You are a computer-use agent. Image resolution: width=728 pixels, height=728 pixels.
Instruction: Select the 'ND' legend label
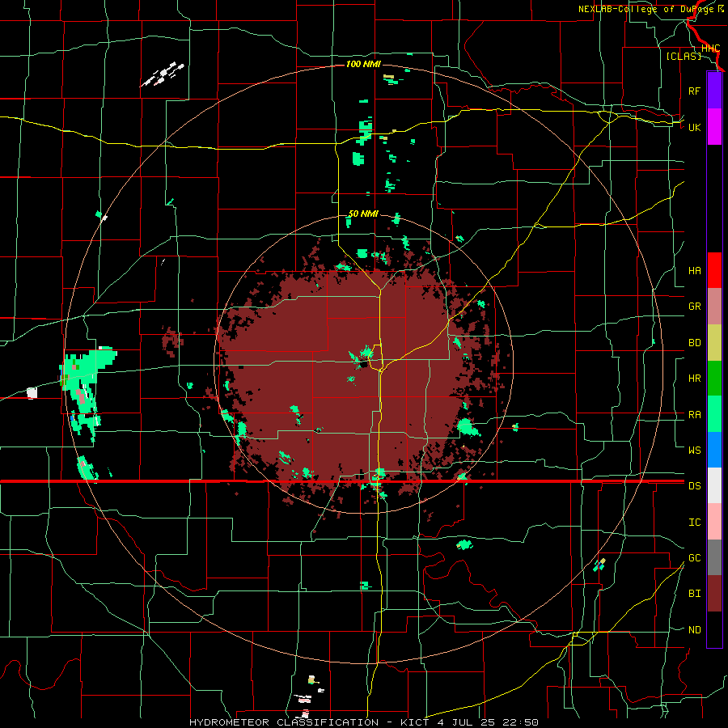click(x=695, y=630)
